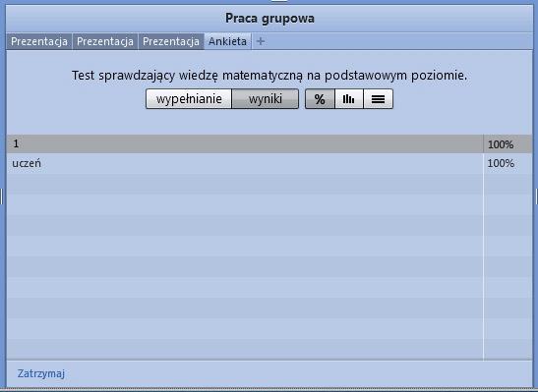The height and width of the screenshot is (392, 538).
Task: Click the 100% value in uczeń row
Action: (x=501, y=163)
